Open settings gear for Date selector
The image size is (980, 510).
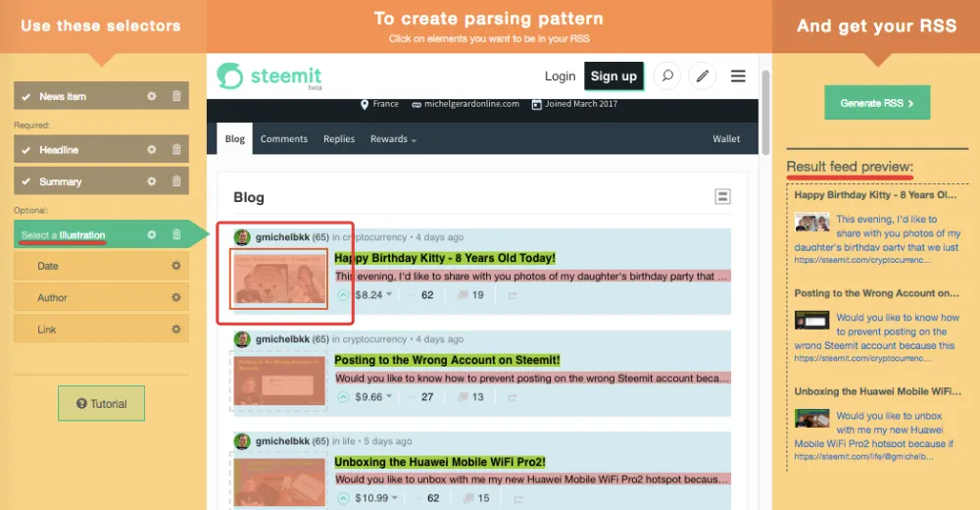(x=176, y=266)
